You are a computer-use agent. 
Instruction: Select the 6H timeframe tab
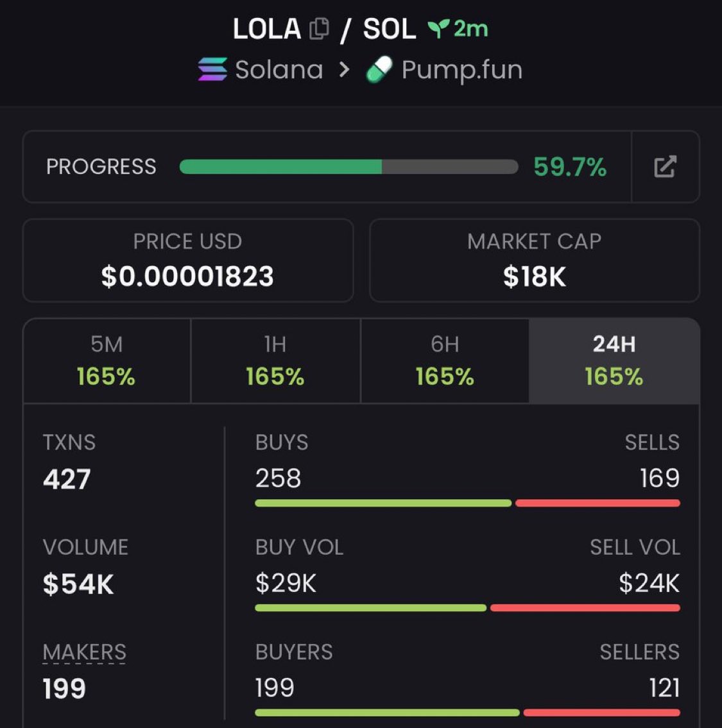445,361
